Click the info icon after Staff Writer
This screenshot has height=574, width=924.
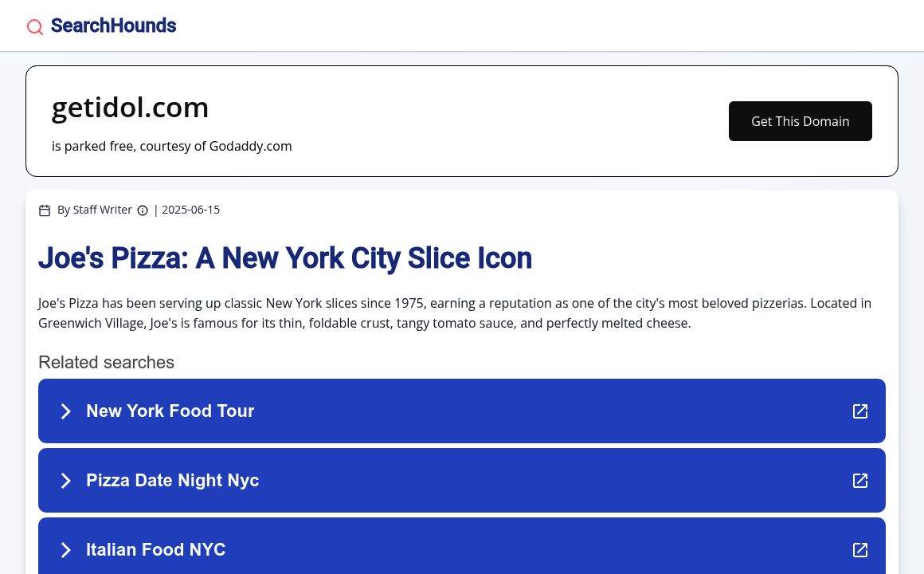tap(143, 210)
